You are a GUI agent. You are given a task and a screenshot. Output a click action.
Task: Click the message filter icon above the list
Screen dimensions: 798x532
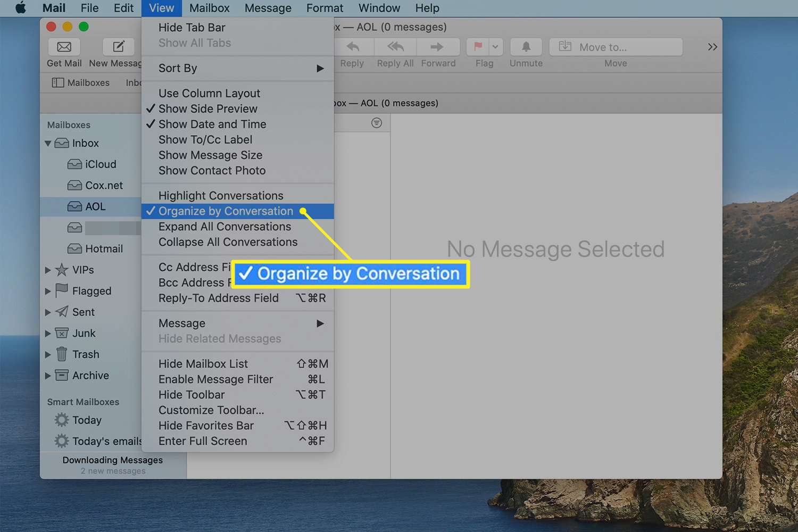(377, 123)
